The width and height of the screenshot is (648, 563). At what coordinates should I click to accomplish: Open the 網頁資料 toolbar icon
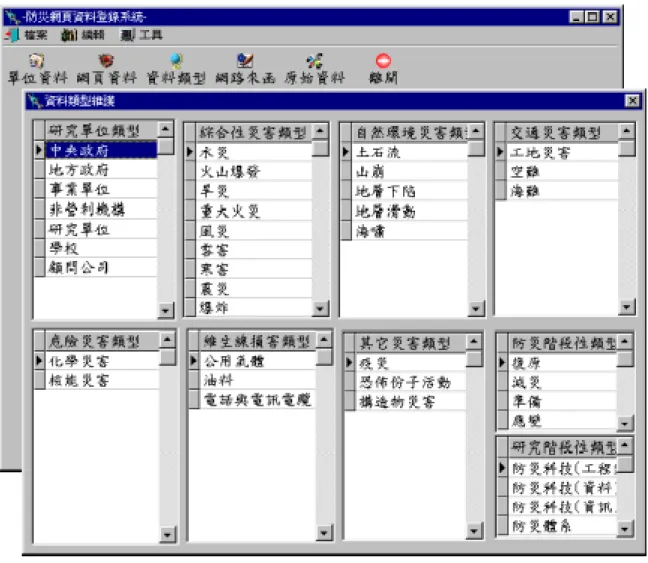click(106, 61)
